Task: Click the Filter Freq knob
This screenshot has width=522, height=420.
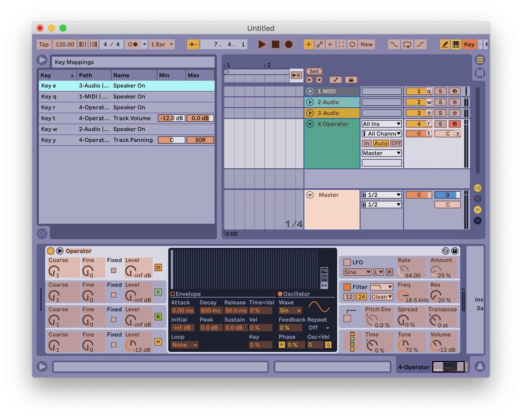Action: (x=402, y=296)
